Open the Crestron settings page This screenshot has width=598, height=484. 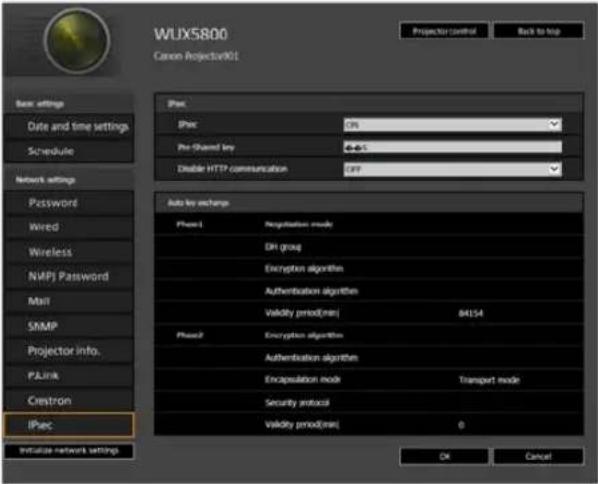click(69, 400)
